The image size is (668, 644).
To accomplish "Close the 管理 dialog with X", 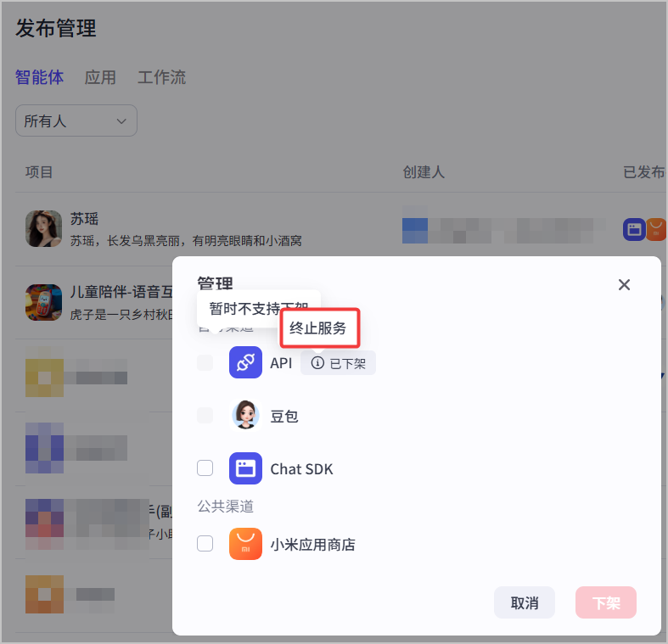I will point(624,284).
